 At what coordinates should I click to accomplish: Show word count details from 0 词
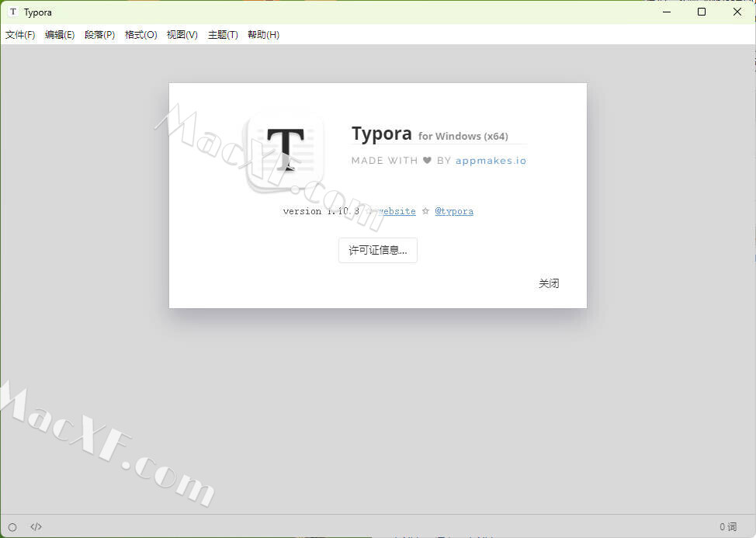point(728,527)
